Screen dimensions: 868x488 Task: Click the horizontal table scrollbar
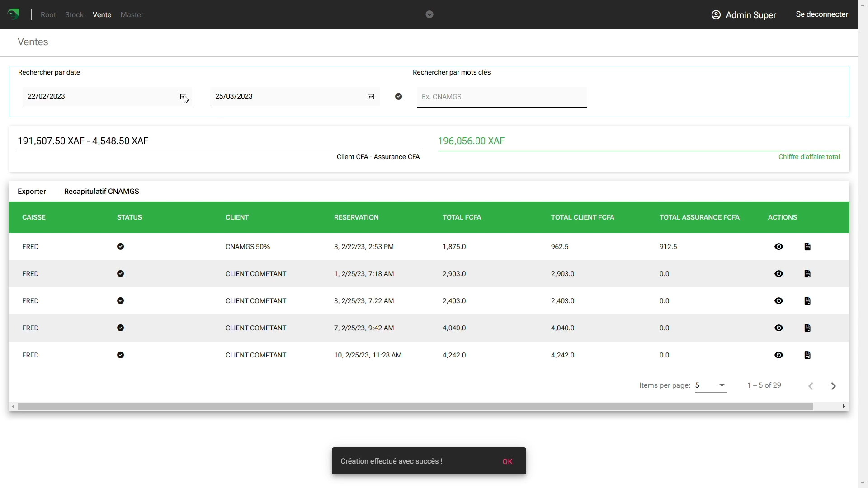(415, 407)
